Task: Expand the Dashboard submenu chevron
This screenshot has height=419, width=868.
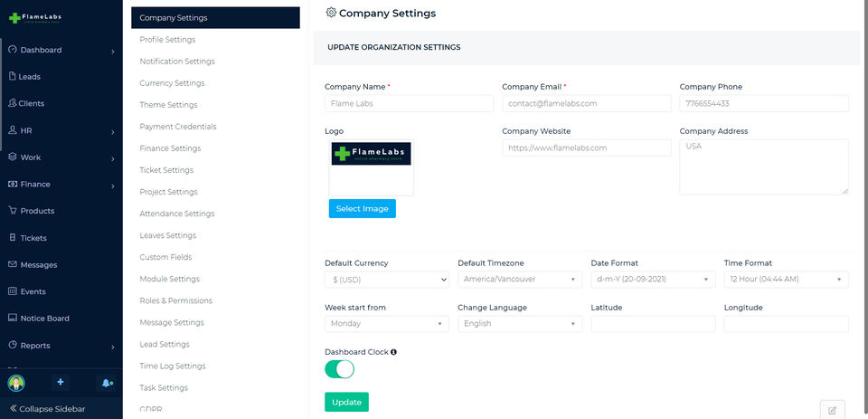Action: pos(112,52)
